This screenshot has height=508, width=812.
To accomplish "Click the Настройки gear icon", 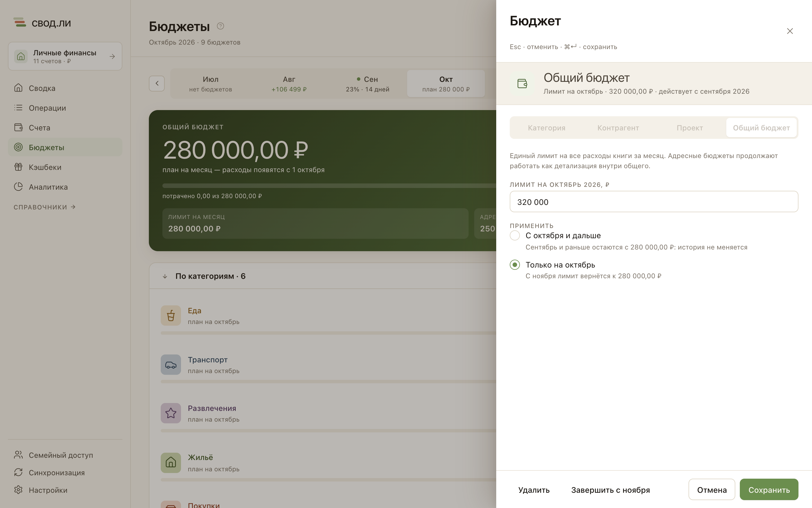I will click(18, 490).
